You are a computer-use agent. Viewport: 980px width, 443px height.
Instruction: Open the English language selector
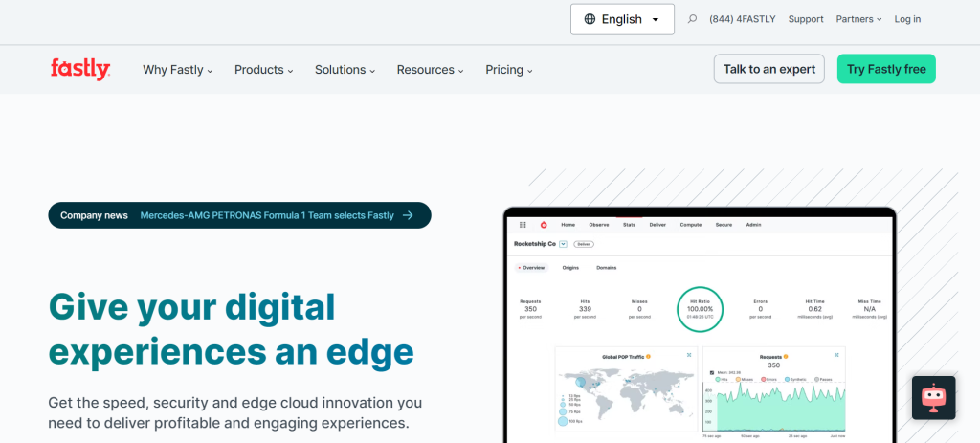tap(622, 19)
